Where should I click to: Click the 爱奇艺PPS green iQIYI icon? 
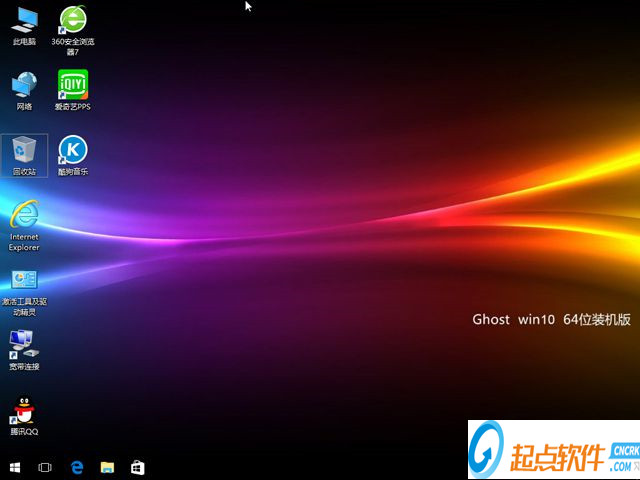(72, 85)
